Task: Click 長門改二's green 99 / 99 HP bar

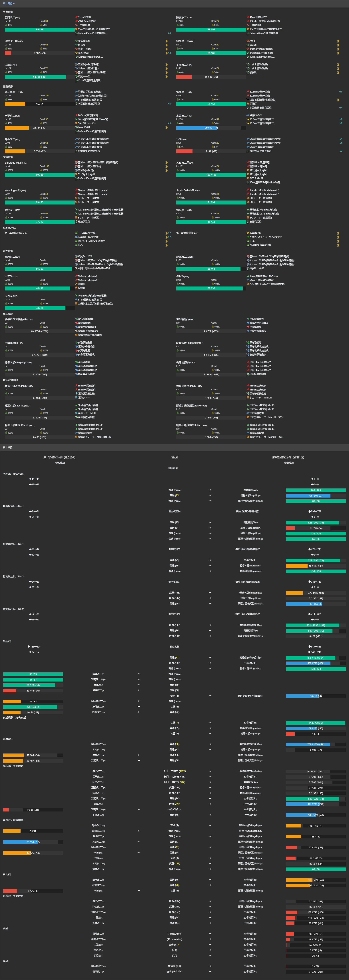Action: pos(40,29)
